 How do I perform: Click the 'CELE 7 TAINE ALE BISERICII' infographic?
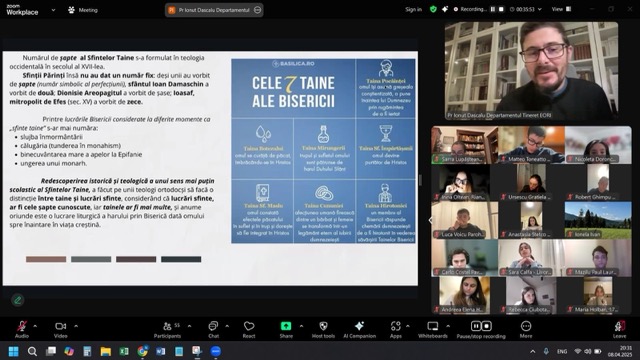coord(323,151)
